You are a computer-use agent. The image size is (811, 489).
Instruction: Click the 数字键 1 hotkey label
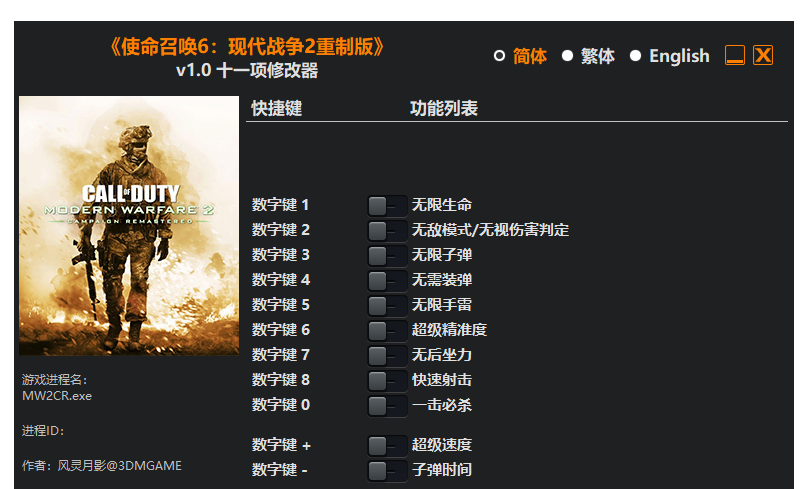point(280,205)
